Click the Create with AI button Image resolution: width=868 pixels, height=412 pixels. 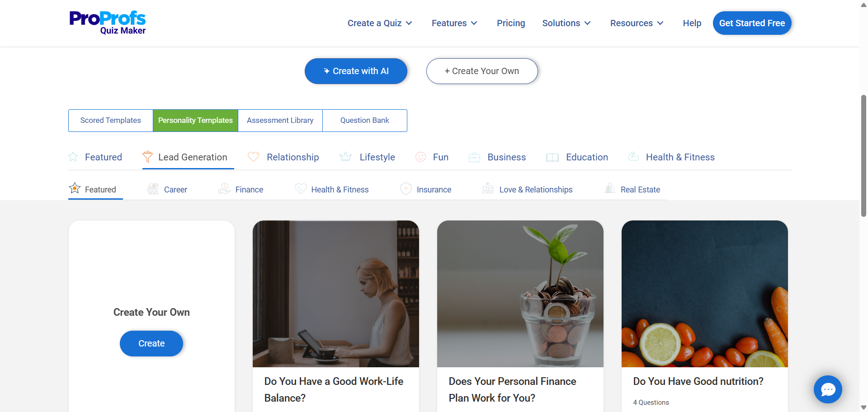click(356, 71)
